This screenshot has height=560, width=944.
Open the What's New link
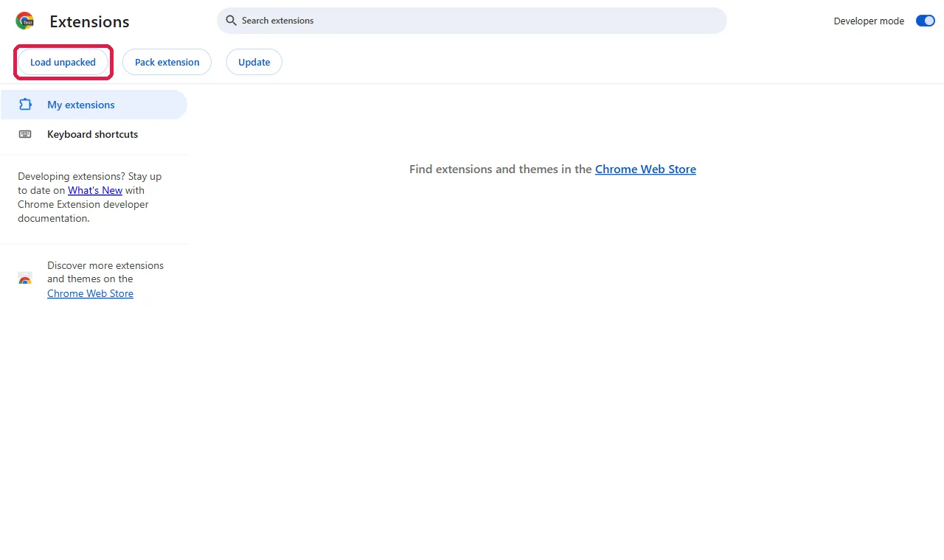point(95,190)
